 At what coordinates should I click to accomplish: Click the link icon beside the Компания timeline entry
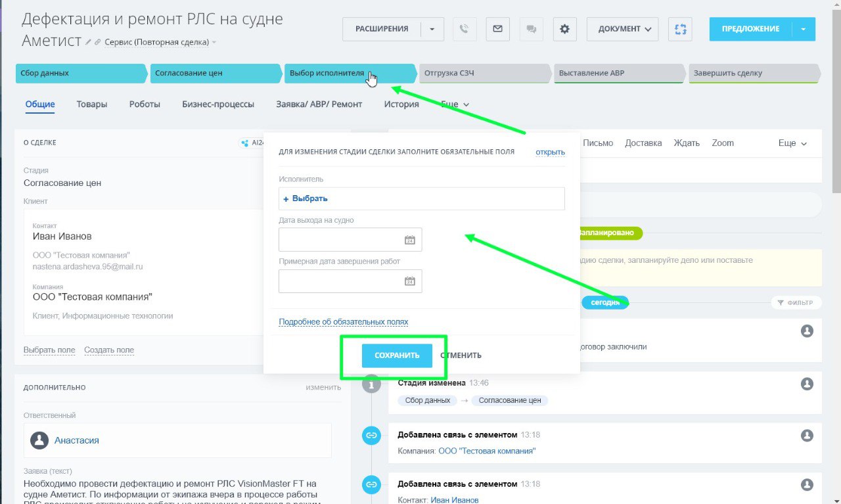point(371,435)
